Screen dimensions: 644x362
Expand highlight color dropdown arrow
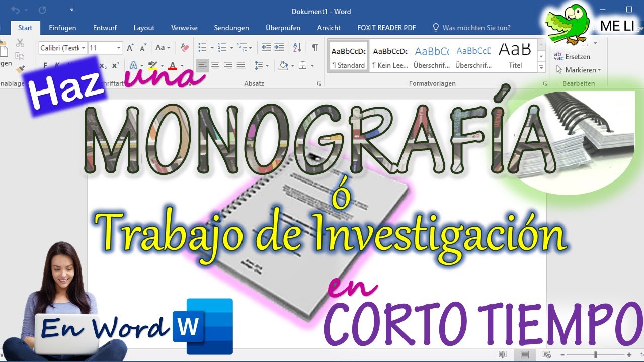coord(162,66)
